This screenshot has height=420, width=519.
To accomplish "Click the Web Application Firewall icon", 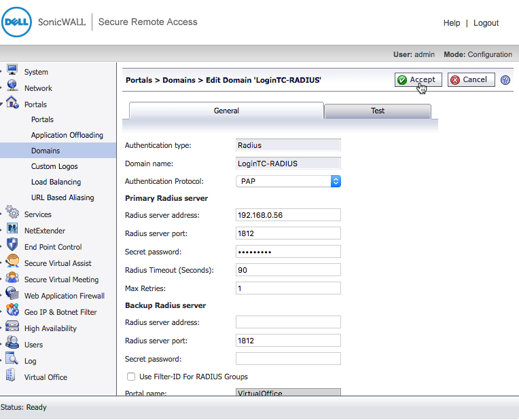I will 12,294.
